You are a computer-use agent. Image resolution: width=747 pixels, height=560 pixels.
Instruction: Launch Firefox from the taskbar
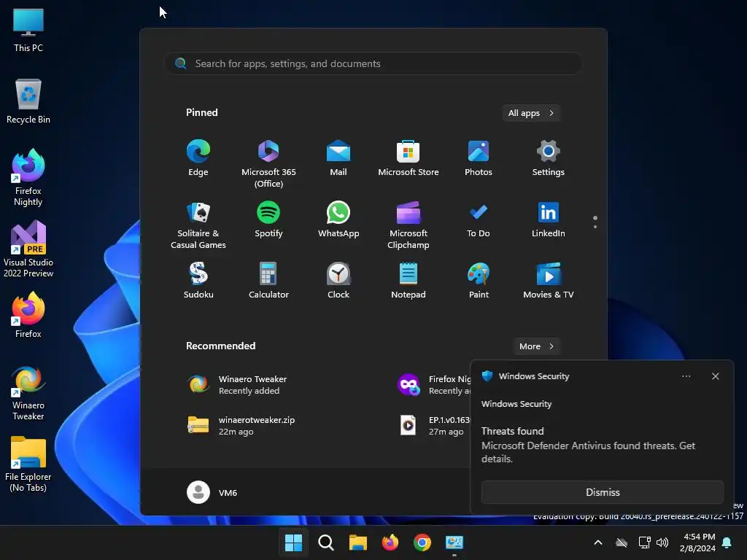click(x=390, y=542)
